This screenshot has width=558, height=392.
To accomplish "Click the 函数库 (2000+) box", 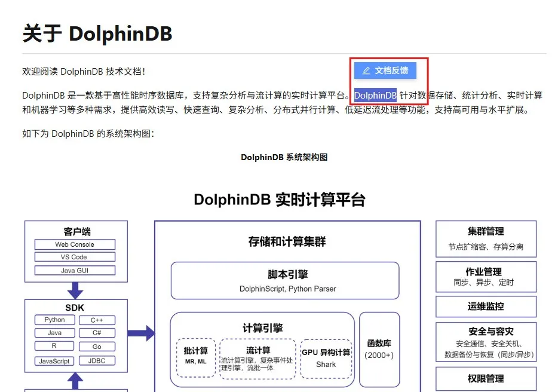I will tap(379, 350).
